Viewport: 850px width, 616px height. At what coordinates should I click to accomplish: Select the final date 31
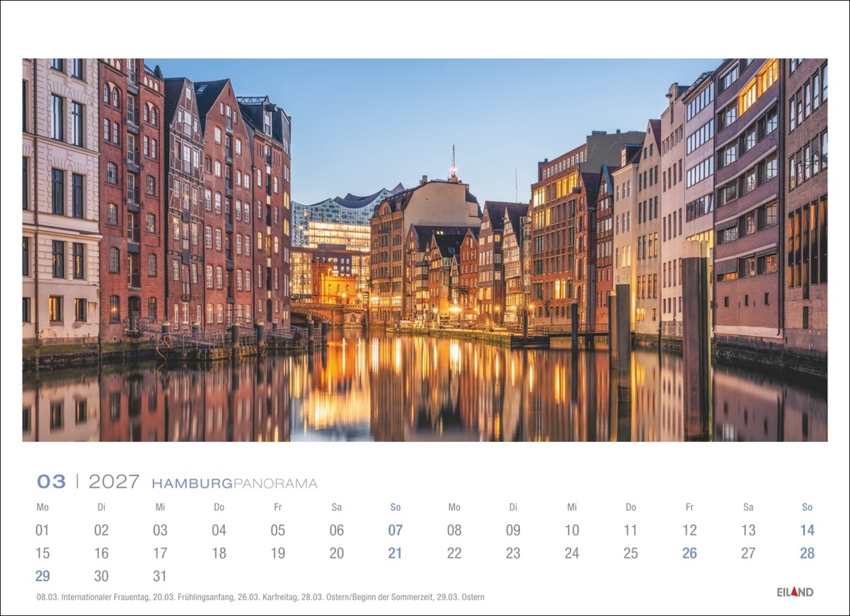(161, 575)
